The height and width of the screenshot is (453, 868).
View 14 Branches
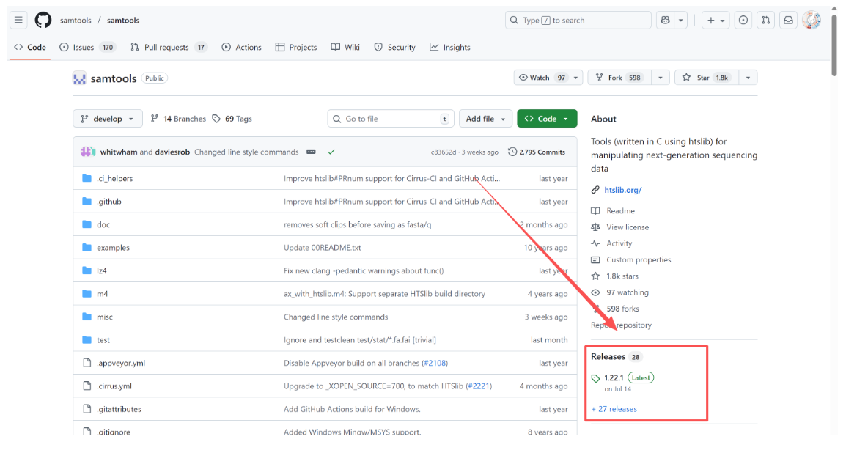click(x=178, y=119)
